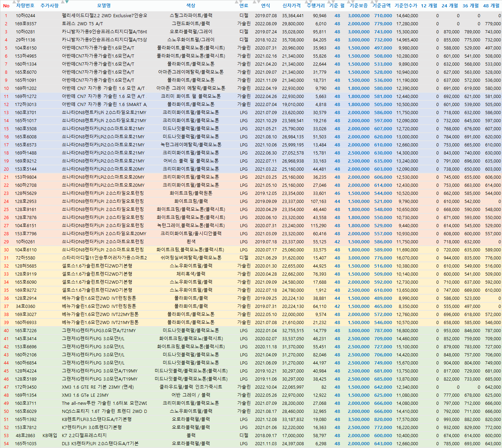Click date cell 2022.10.04
Viewport: 502px width, 448px height.
[266, 387]
